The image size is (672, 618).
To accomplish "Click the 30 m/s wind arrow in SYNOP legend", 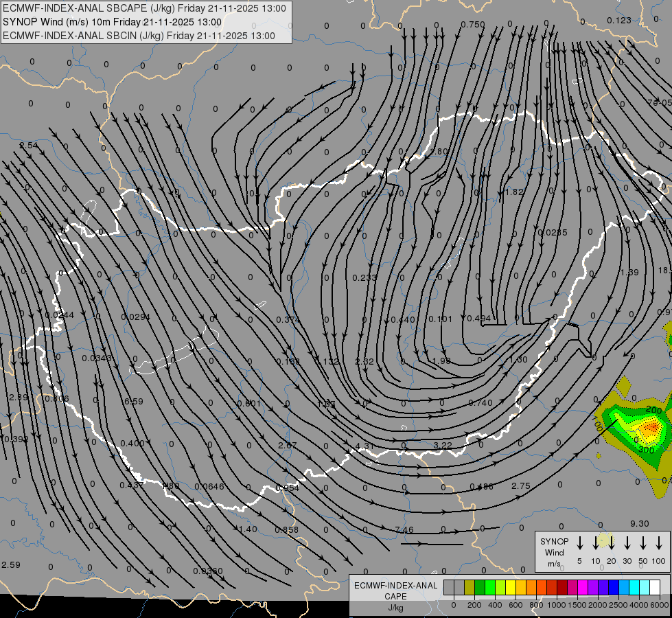I will coord(627,543).
